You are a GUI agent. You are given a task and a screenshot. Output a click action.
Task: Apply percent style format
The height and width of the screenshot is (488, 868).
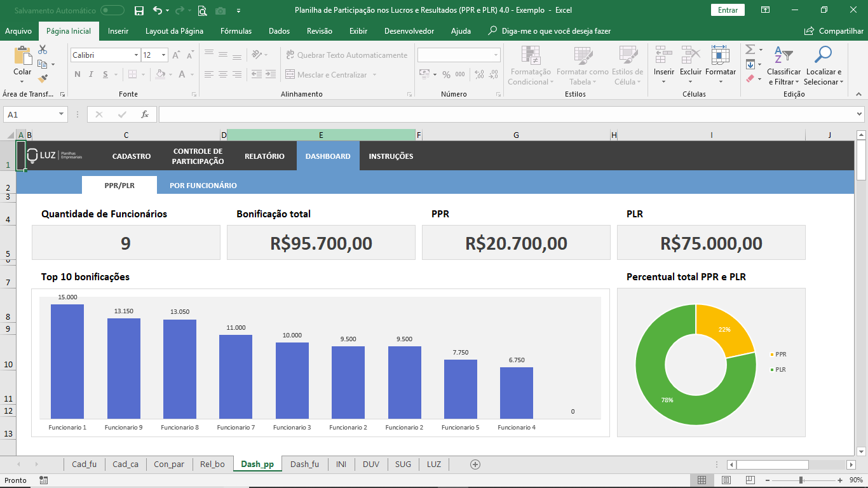pos(446,74)
